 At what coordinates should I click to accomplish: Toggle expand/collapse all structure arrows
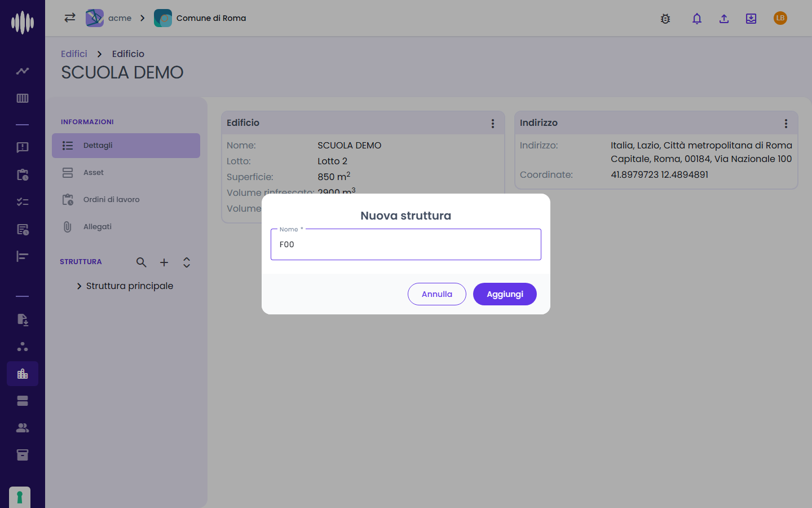click(187, 262)
